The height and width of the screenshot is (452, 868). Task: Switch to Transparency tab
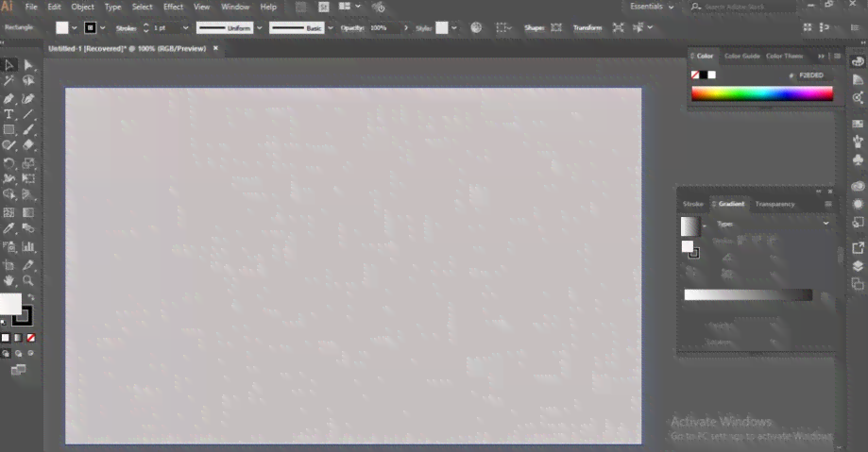tap(774, 204)
